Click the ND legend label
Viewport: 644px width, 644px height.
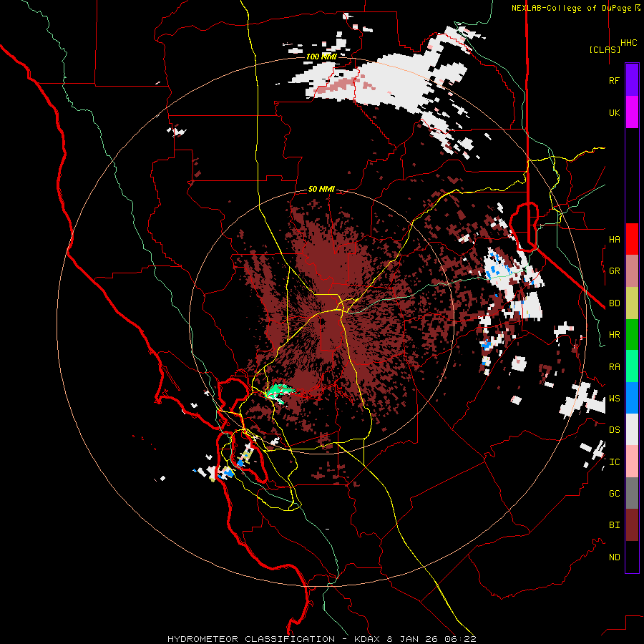point(614,557)
